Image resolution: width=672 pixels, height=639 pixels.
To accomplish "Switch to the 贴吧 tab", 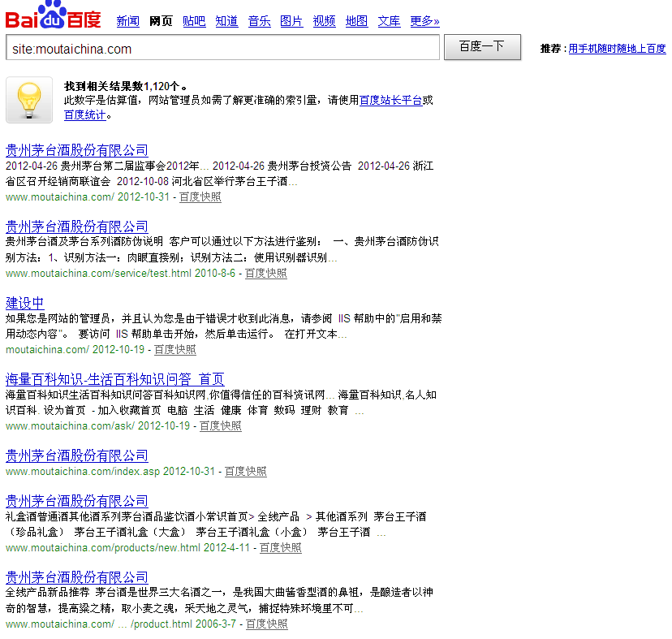I will 194,21.
